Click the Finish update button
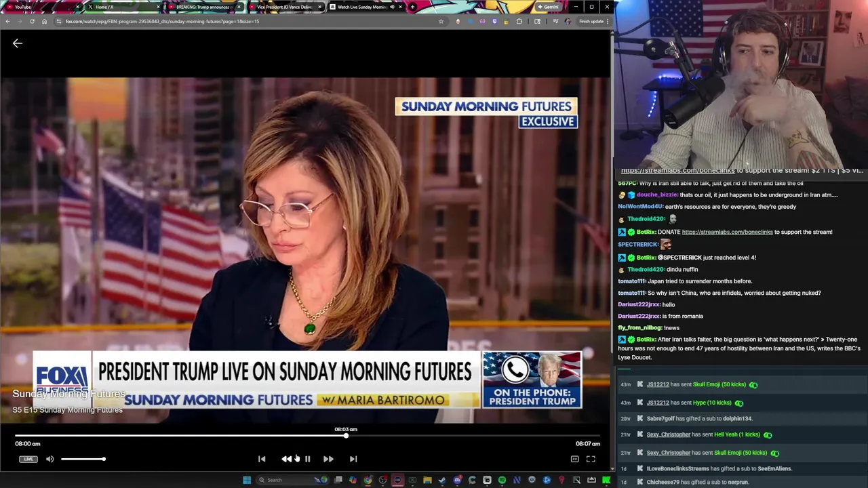Viewport: 868px width, 488px height. click(593, 21)
